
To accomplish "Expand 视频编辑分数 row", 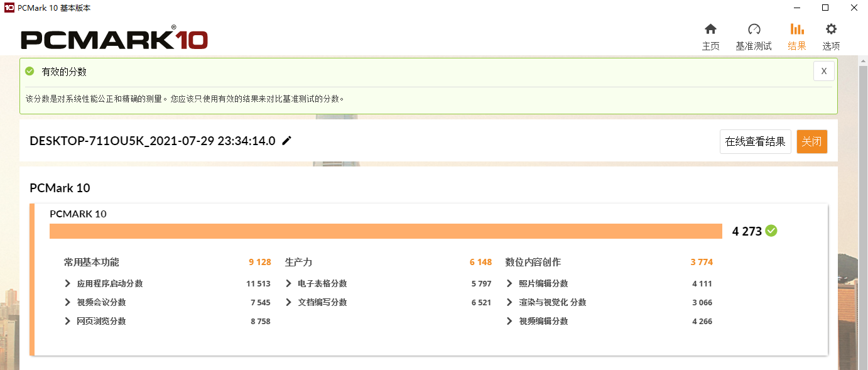I will tap(509, 322).
